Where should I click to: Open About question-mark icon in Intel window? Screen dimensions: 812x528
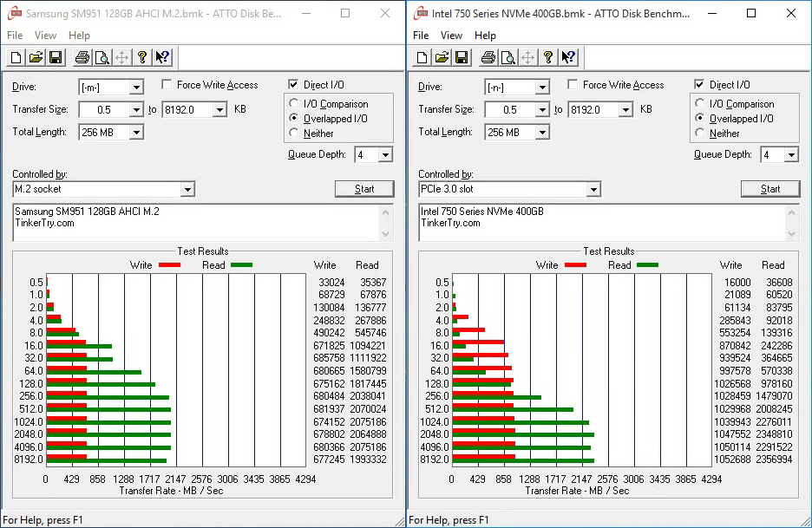tap(548, 57)
